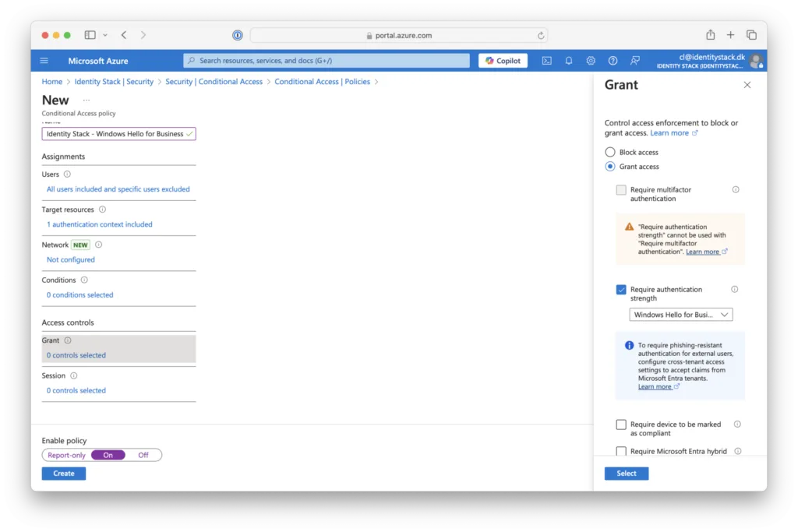Open Security | Conditional Access breadcrumb
Image resolution: width=798 pixels, height=532 pixels.
214,81
